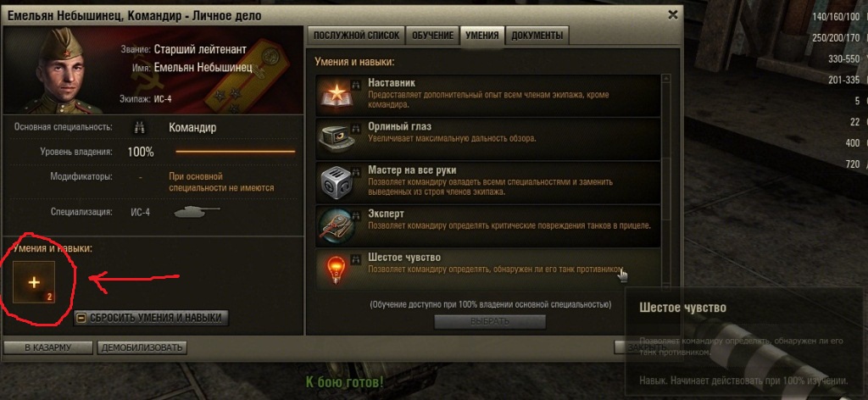
Task: Click the Выбрать button
Action: (x=489, y=321)
